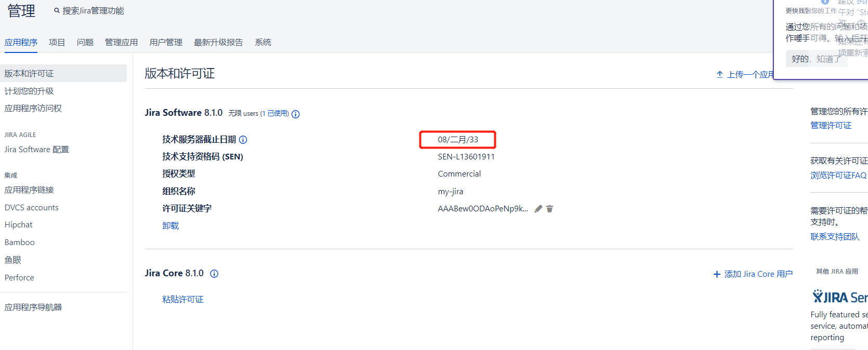Click 添加 Jira Core 用户 link
Screen dimensions: 868x350
(x=758, y=274)
